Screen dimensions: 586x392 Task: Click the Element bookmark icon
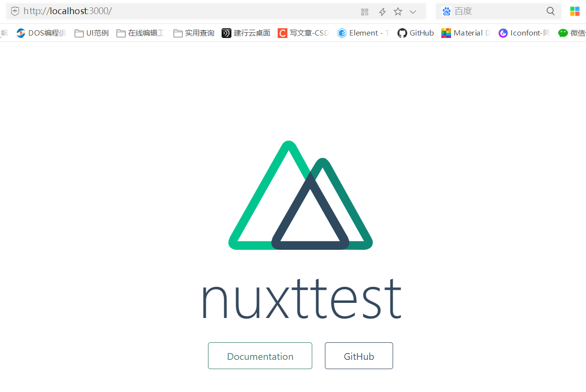coord(341,33)
